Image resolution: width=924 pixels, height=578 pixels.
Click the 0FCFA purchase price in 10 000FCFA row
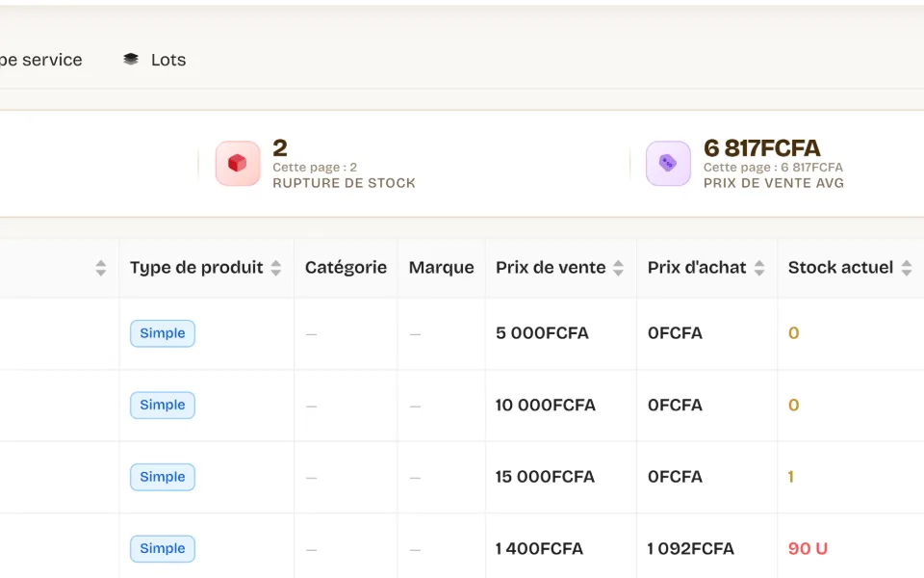point(676,406)
